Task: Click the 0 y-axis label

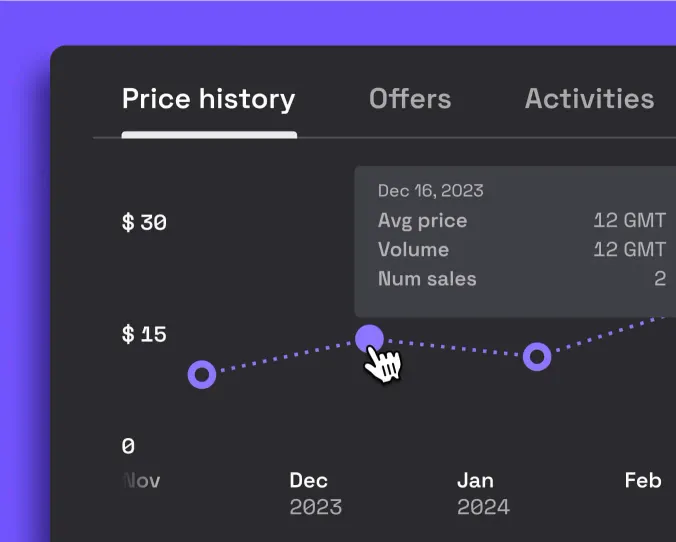Action: (x=128, y=446)
